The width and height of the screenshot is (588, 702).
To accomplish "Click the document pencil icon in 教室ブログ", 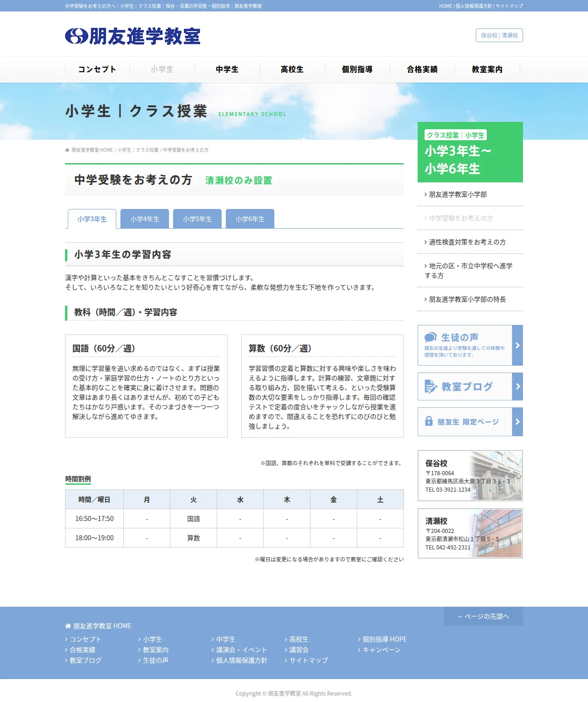I will 430,386.
